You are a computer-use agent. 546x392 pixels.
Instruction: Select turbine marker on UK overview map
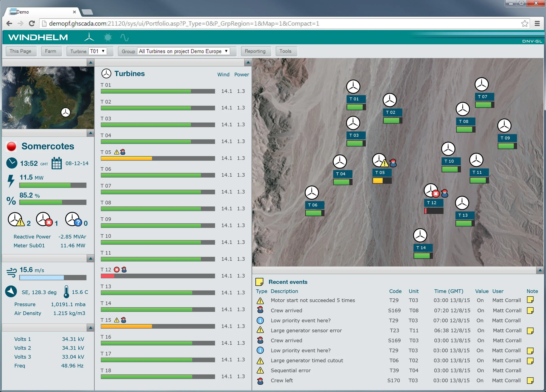(65, 112)
